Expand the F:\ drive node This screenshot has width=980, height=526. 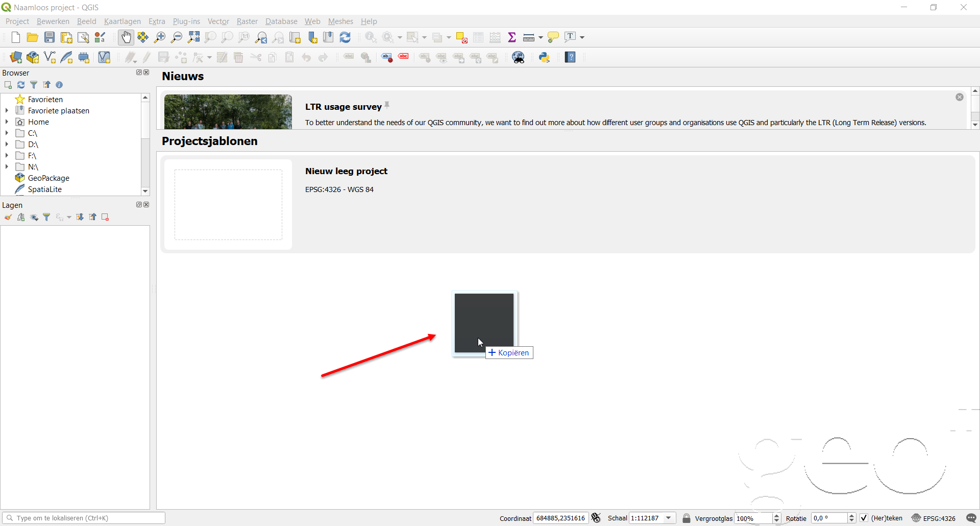pos(7,155)
